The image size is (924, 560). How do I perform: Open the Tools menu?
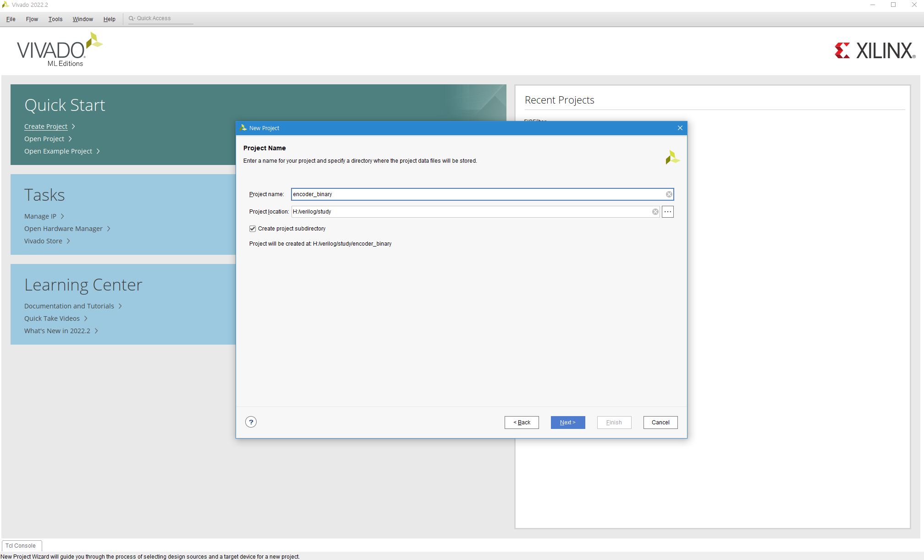pyautogui.click(x=55, y=19)
